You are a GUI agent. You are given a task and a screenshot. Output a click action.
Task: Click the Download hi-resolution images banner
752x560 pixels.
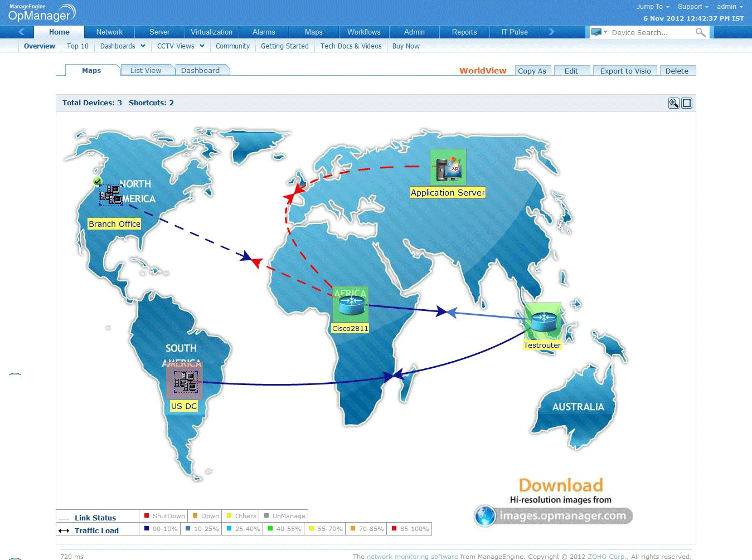554,501
